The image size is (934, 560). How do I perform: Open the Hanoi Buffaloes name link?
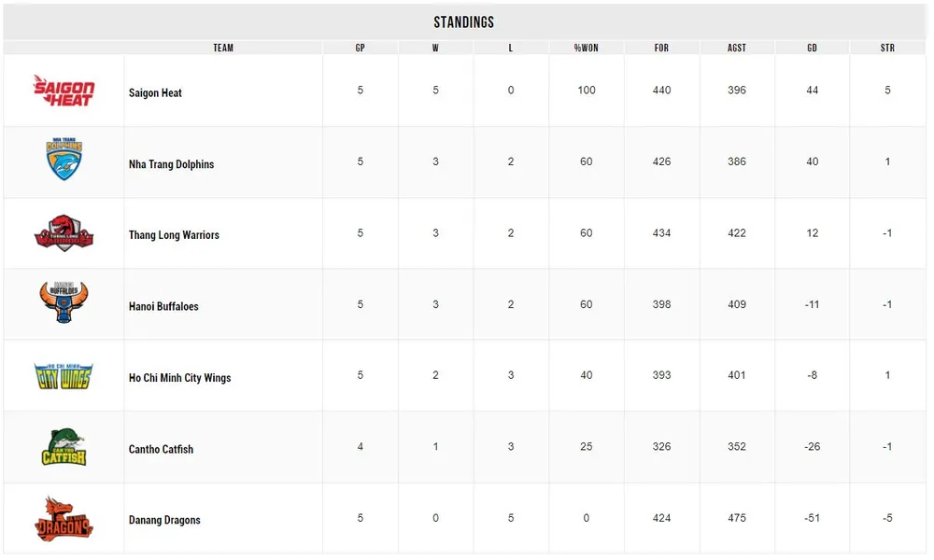coord(163,306)
